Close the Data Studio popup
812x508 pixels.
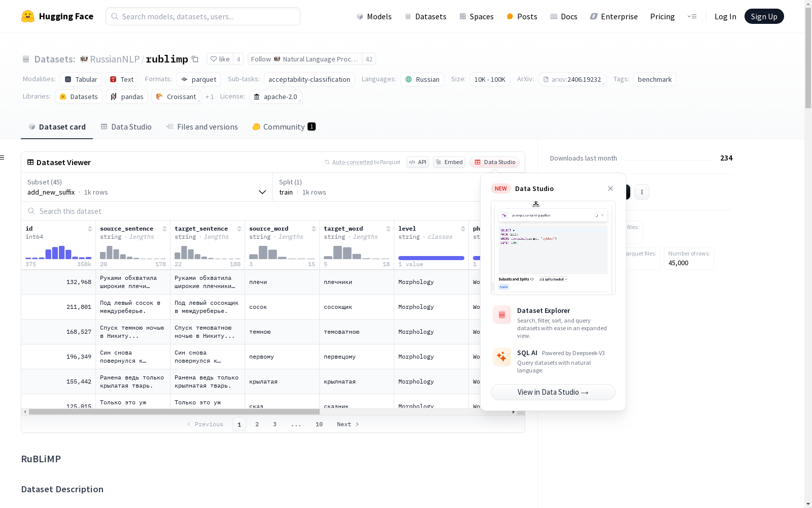pos(611,188)
